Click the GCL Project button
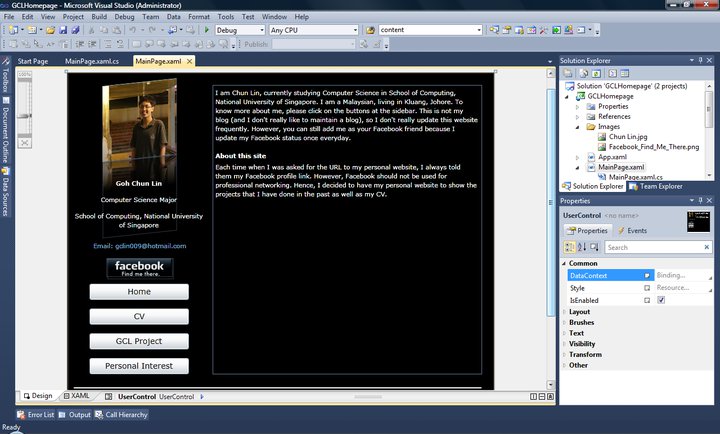Screen dimensions: 720x434 click(140, 341)
